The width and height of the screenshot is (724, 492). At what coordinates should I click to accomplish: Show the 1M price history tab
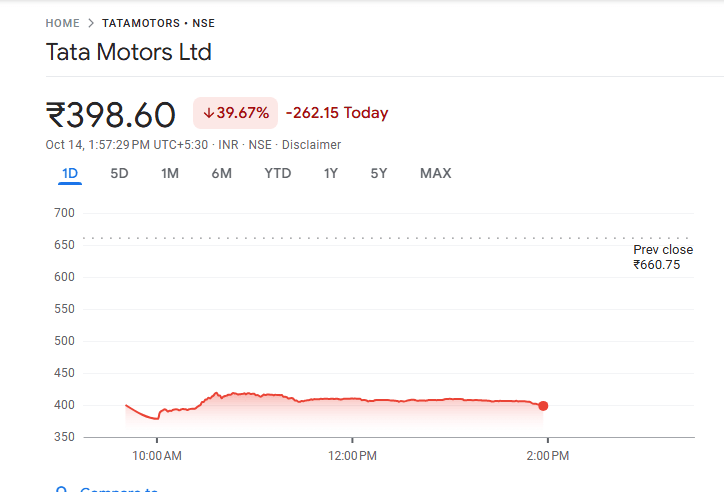[x=170, y=173]
